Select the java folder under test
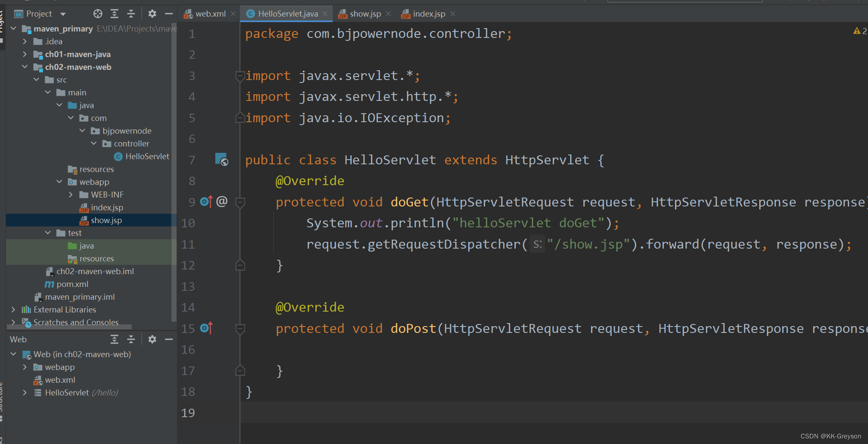This screenshot has height=444, width=868. coord(86,246)
